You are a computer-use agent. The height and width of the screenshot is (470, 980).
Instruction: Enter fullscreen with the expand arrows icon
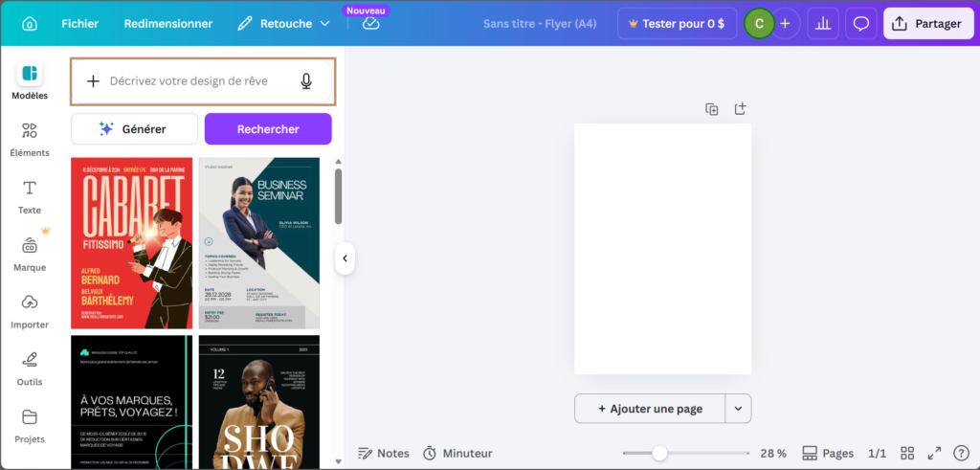point(934,453)
